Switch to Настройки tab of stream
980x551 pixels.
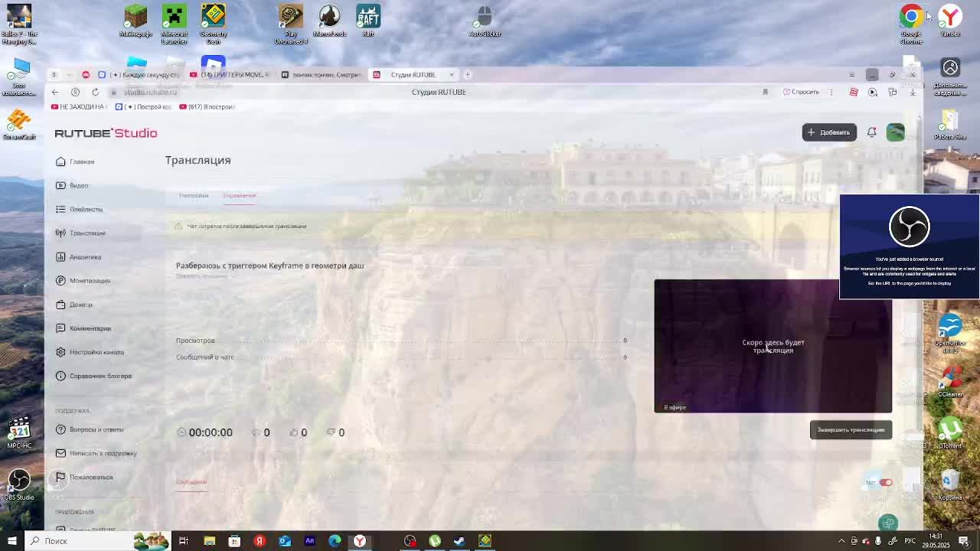click(194, 195)
